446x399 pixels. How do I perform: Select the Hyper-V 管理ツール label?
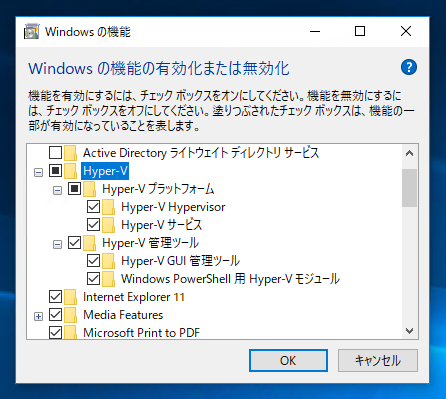pos(150,243)
